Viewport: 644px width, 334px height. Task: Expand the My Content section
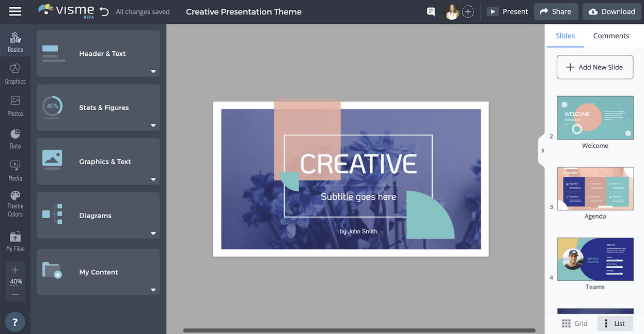pos(153,290)
